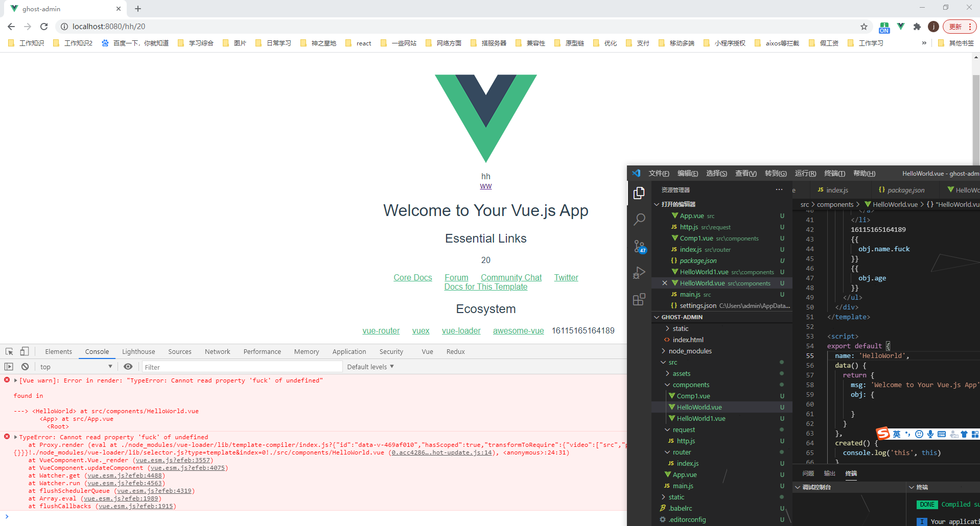Expand the TypeError stack trace entry
Screen dimensions: 980x526
point(16,437)
